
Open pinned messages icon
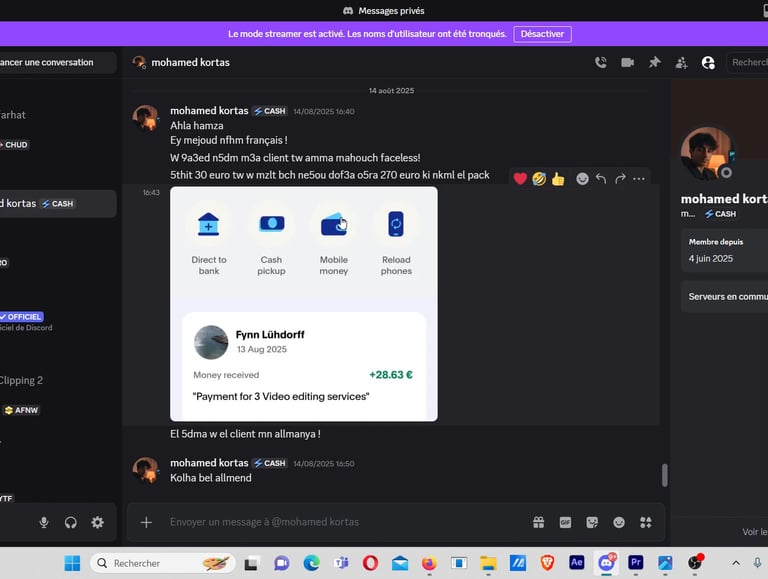pyautogui.click(x=654, y=62)
